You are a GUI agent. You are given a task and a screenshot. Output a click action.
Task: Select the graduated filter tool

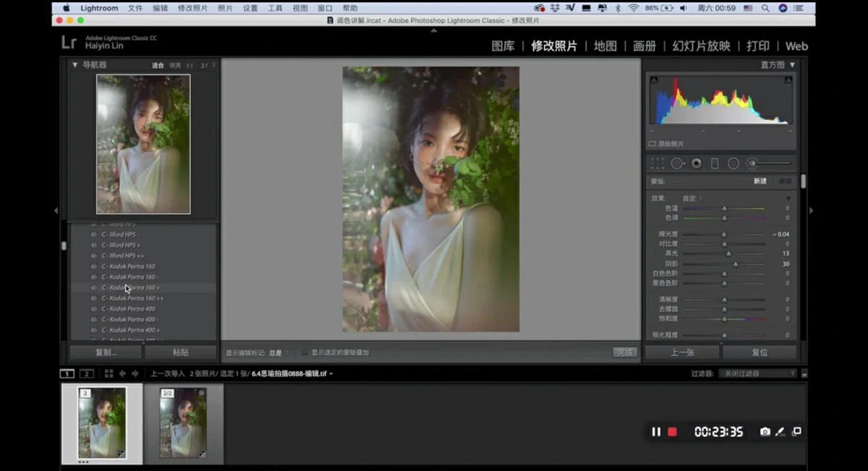pyautogui.click(x=715, y=164)
